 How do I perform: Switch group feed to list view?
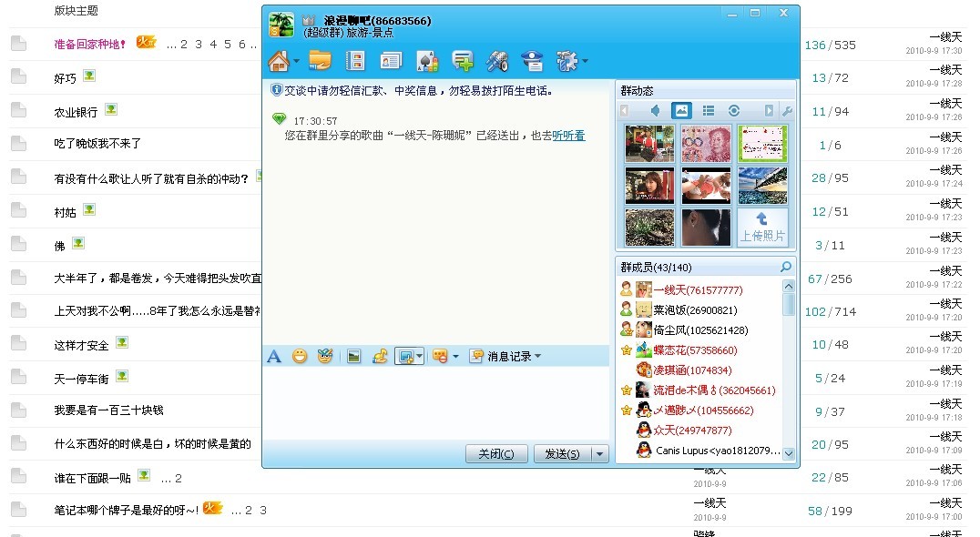coord(709,109)
